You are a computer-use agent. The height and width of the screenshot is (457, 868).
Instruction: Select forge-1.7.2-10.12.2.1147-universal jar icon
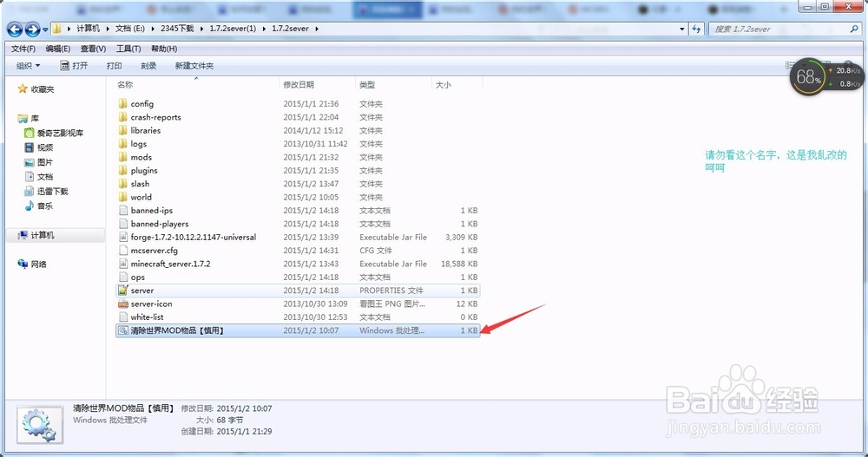tap(123, 237)
